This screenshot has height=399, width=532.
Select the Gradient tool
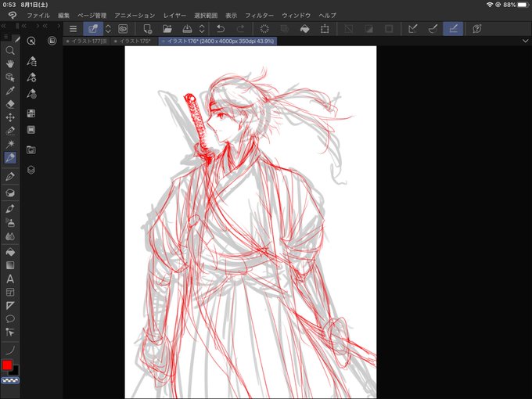10,265
